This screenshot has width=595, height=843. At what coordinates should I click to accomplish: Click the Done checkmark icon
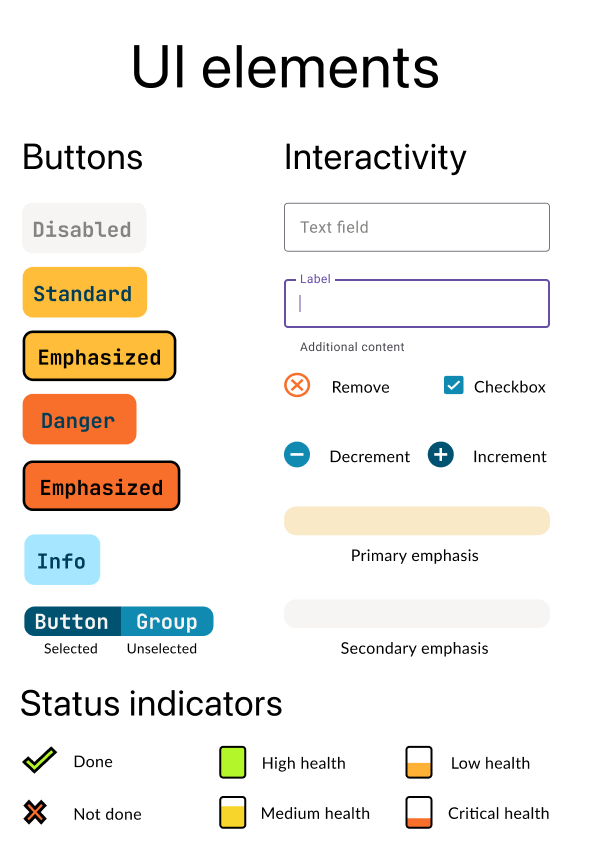[x=39, y=761]
